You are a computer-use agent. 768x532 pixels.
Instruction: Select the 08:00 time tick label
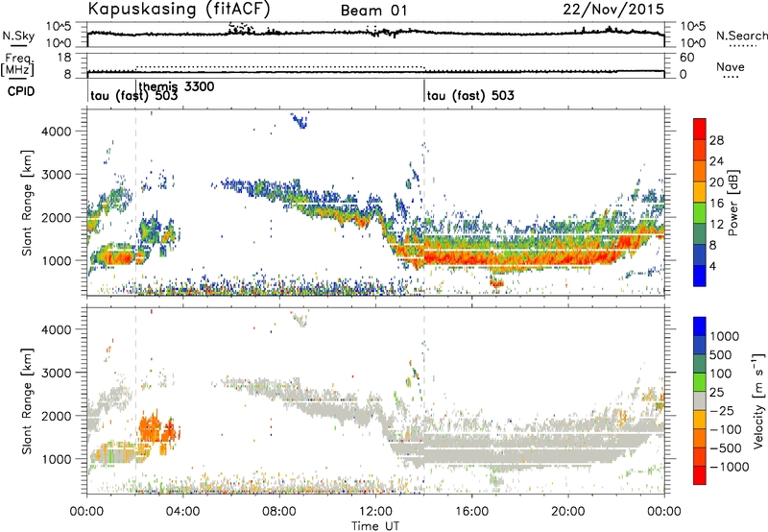click(279, 512)
